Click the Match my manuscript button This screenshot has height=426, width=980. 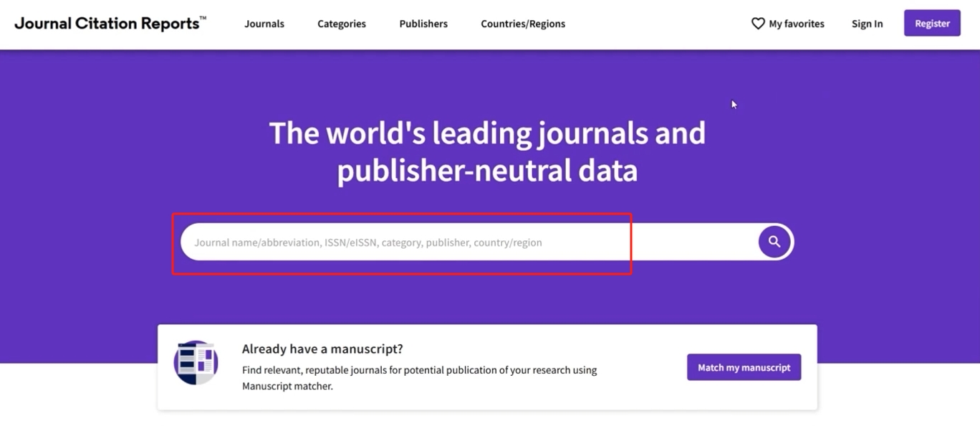click(744, 367)
